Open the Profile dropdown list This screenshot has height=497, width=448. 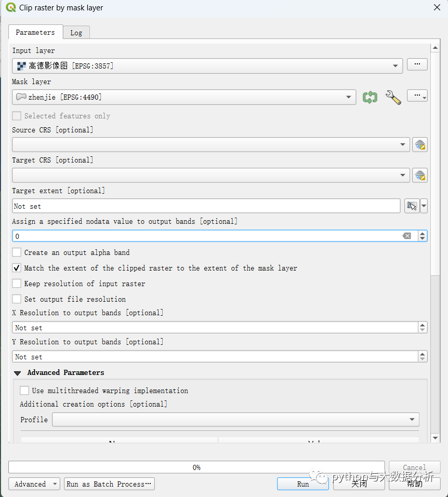coord(412,420)
